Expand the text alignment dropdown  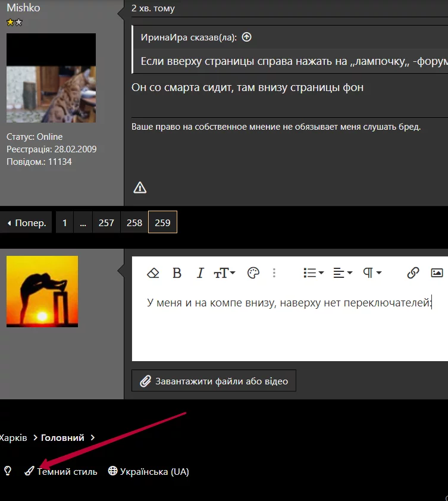point(343,273)
